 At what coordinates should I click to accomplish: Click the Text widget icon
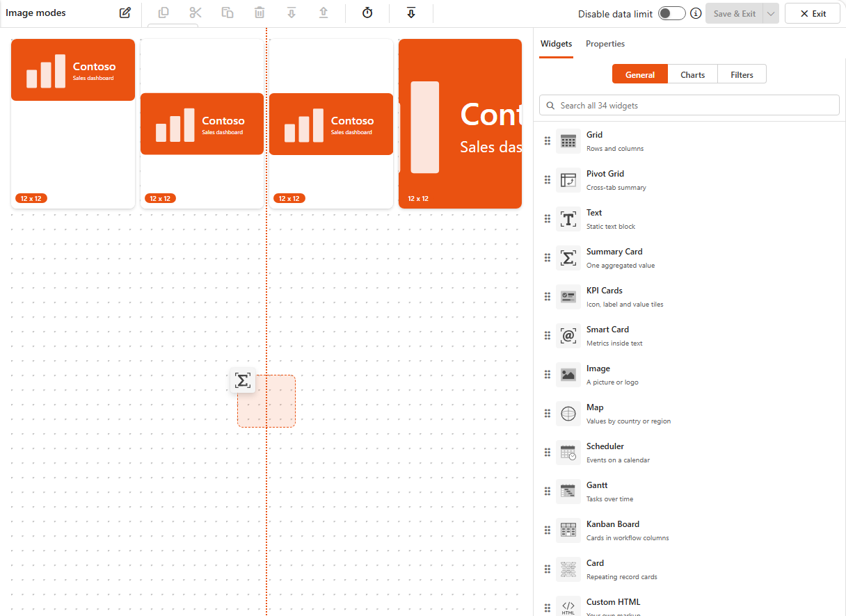point(568,219)
